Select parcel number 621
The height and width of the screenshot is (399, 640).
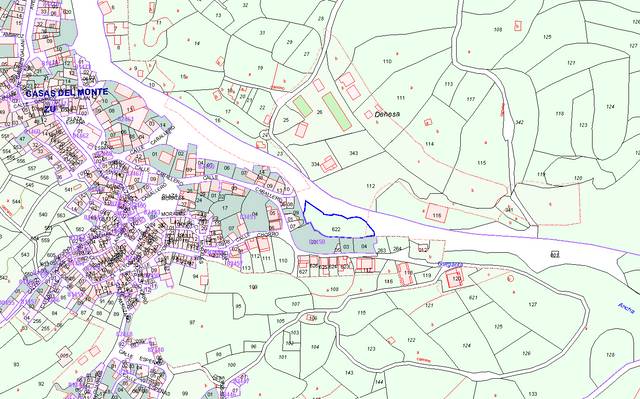tap(473, 298)
